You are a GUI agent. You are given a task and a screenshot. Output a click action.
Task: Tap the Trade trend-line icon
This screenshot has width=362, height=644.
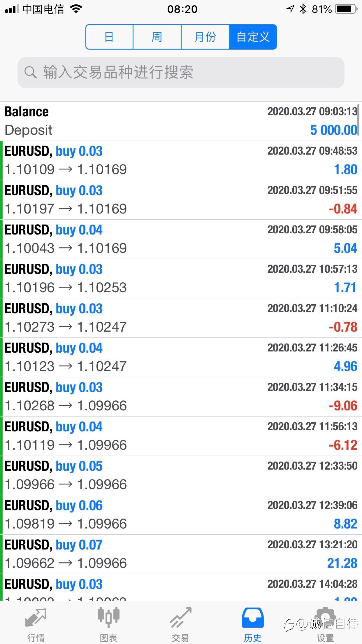click(x=180, y=618)
